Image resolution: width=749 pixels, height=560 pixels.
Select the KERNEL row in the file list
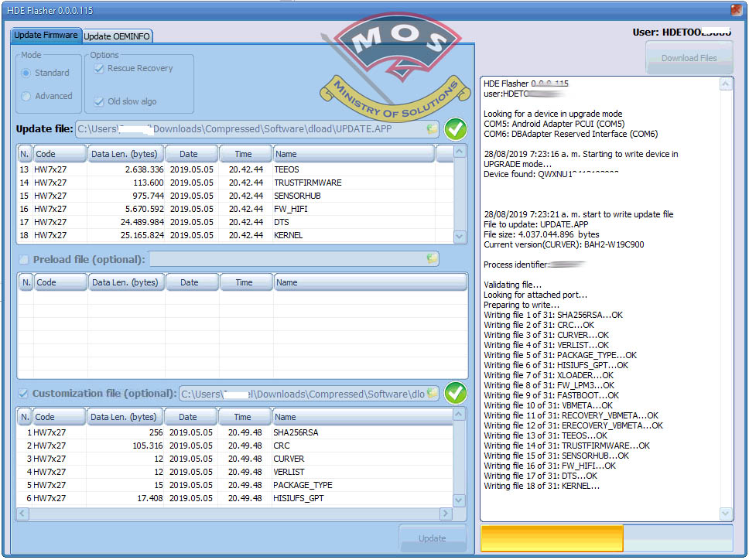click(x=232, y=235)
